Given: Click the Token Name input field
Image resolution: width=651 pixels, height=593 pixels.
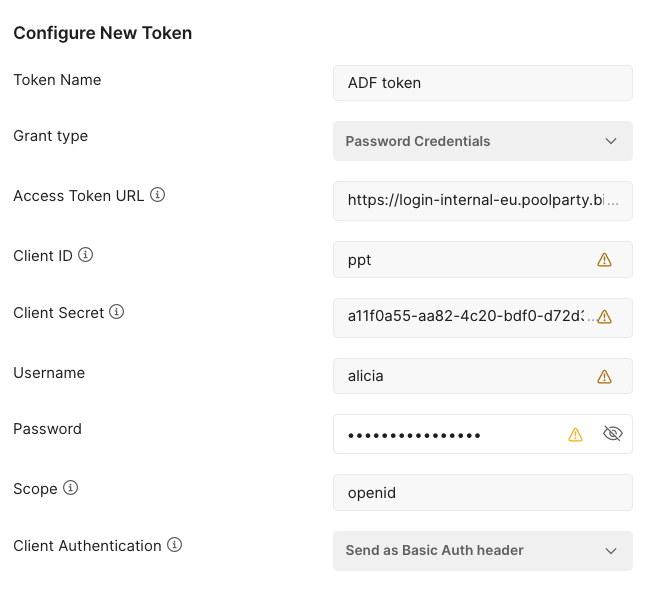Looking at the screenshot, I should 482,83.
